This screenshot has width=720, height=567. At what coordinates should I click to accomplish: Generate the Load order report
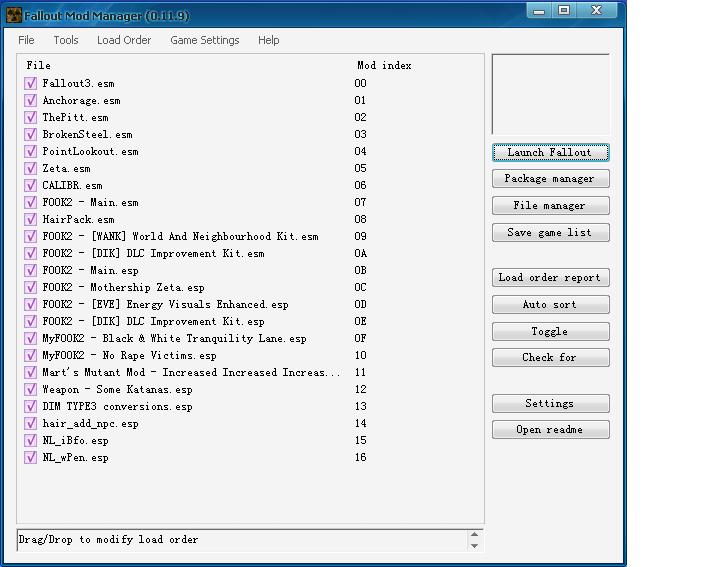(551, 278)
